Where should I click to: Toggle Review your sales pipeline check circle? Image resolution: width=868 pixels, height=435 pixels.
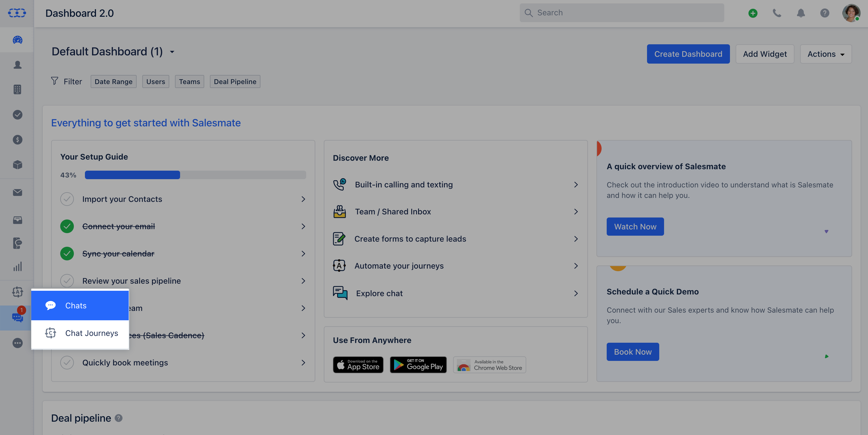pos(67,281)
